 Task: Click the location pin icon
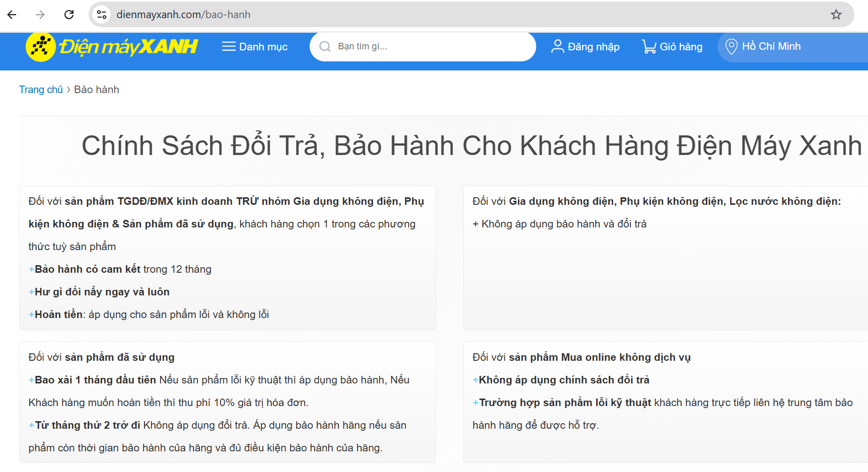point(731,47)
